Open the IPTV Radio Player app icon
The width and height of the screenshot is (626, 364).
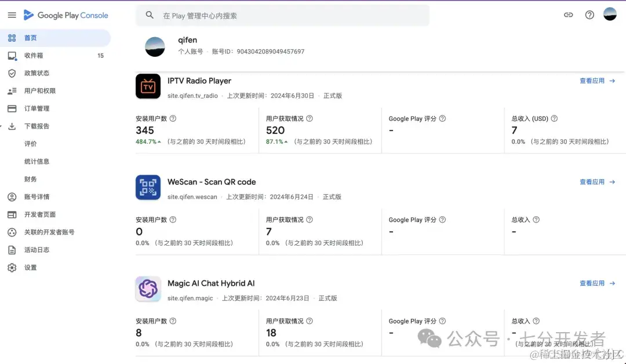pos(148,86)
